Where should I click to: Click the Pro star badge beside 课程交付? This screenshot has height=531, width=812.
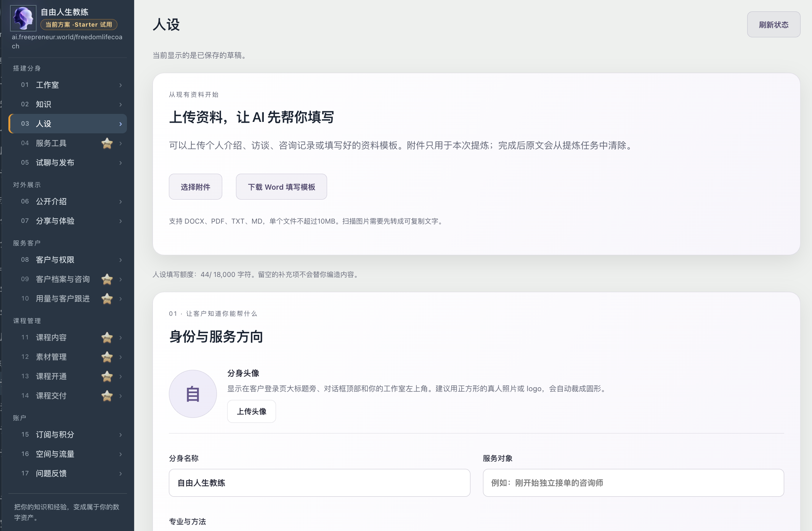point(107,396)
